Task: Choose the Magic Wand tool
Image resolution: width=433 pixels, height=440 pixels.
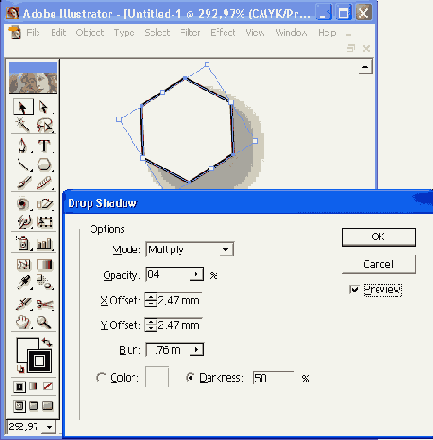Action: 23,125
